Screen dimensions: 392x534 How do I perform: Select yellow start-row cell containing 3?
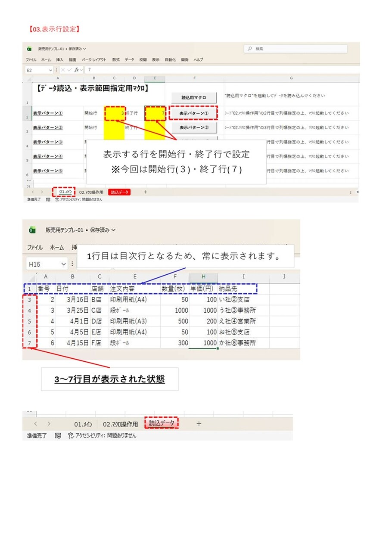click(x=114, y=113)
